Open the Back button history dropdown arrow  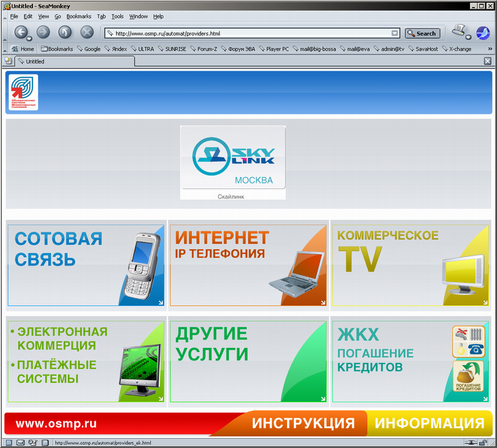29,39
